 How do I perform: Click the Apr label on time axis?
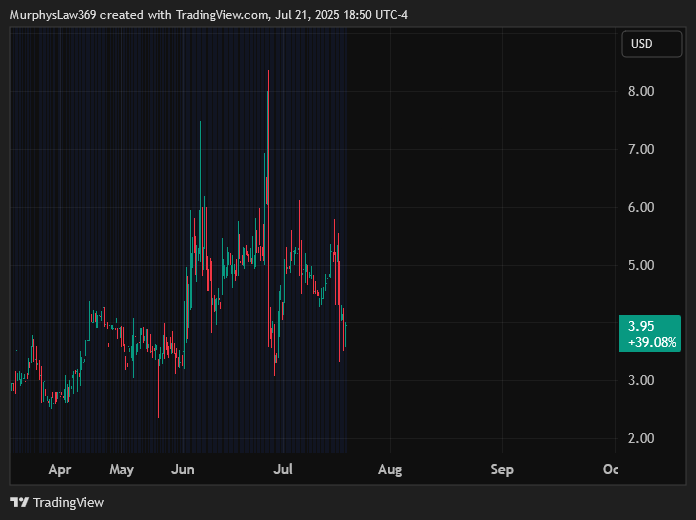60,470
